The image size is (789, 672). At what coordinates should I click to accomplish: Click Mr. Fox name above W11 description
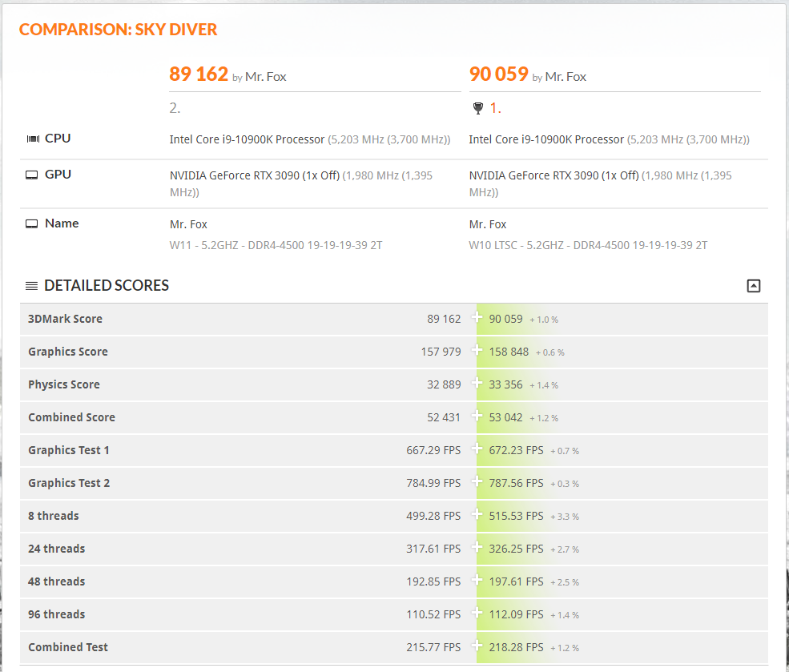(189, 224)
